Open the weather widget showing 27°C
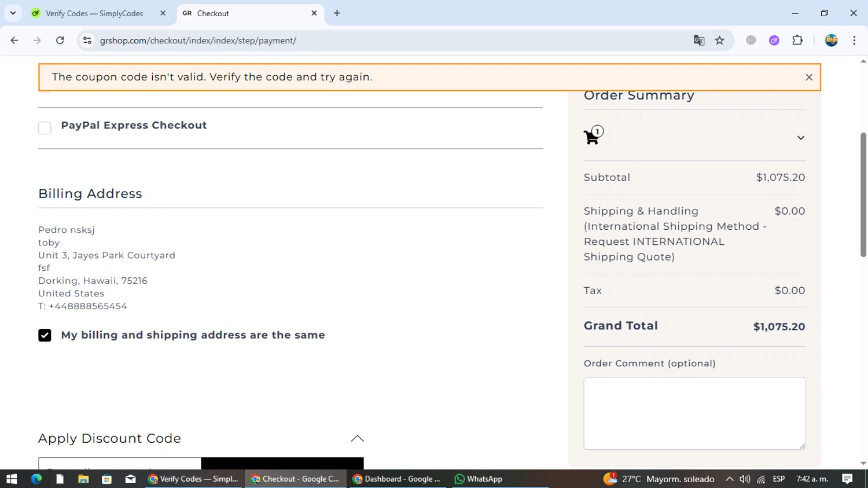 [659, 479]
